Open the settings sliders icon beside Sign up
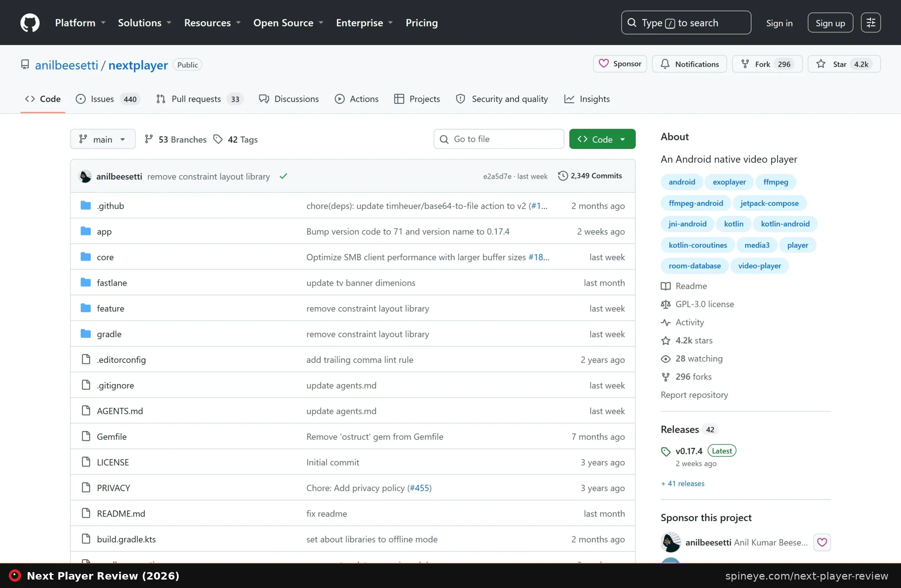901x588 pixels. [870, 23]
